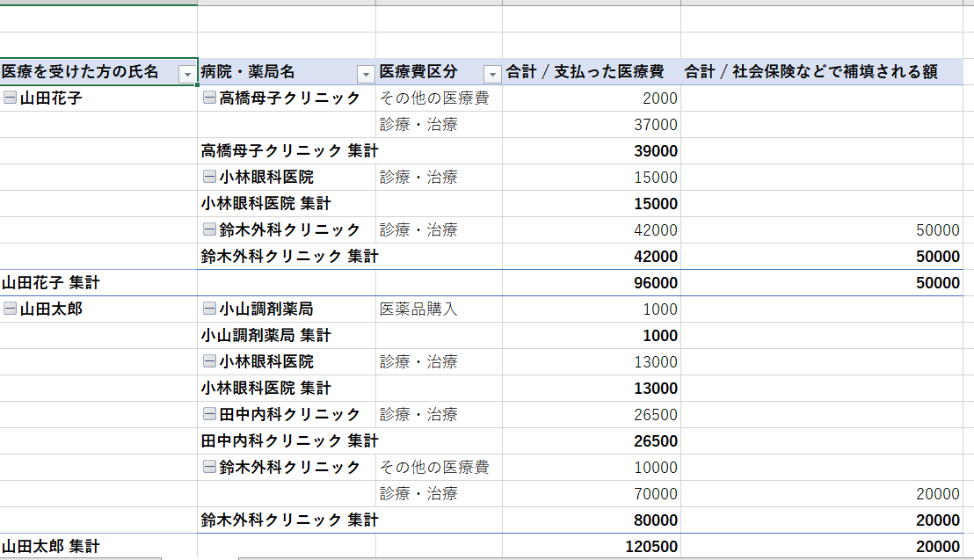Collapse the 山田花子 row group
This screenshot has width=974, height=560.
(10, 98)
